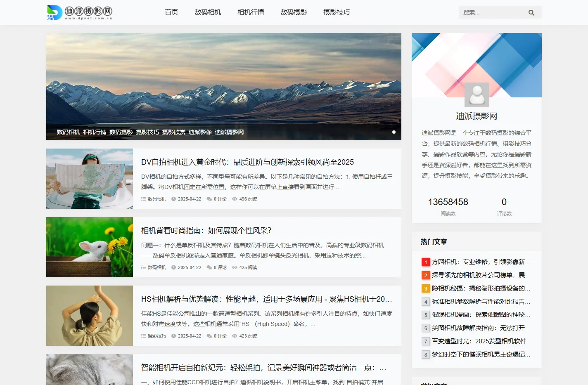Click the banner carousel dot indicator
This screenshot has width=588, height=385.
coord(394,132)
